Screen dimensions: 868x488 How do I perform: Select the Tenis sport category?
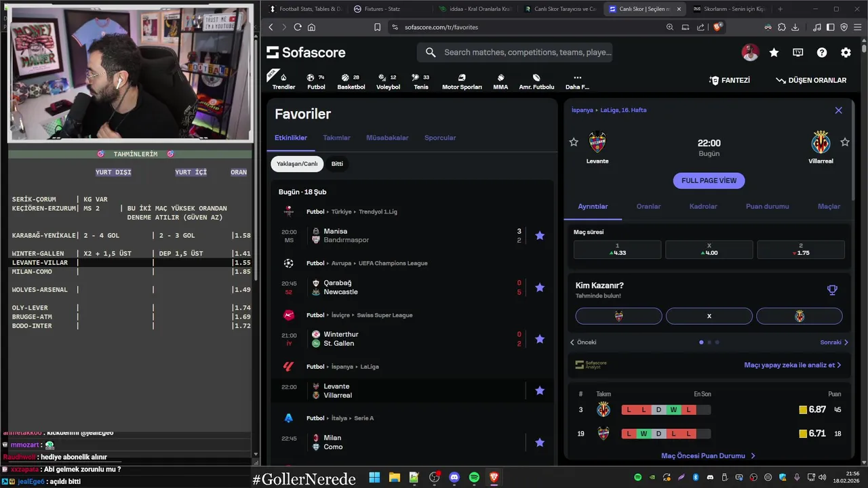[x=420, y=81]
